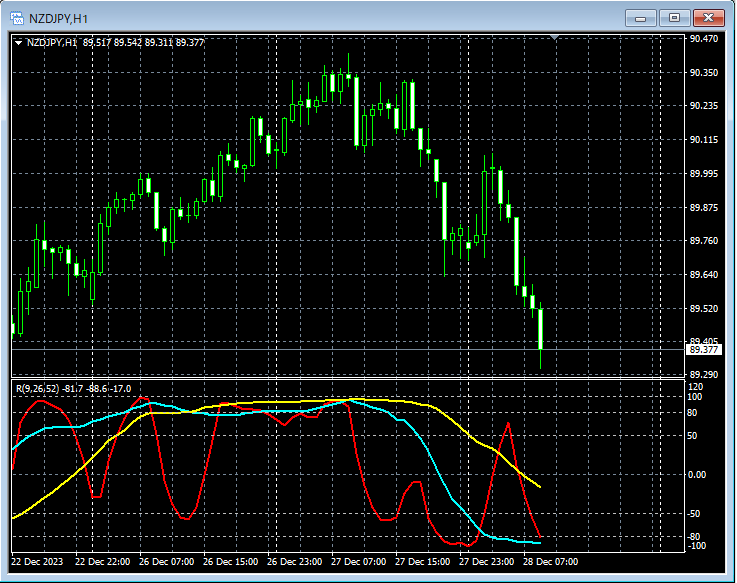737x583 pixels.
Task: Click the 89.760 price scale label
Action: (704, 241)
